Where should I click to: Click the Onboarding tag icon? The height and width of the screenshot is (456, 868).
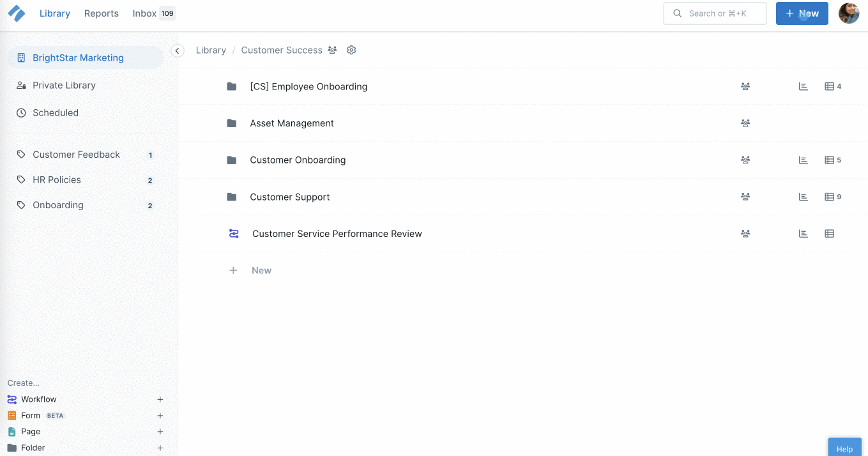point(21,205)
